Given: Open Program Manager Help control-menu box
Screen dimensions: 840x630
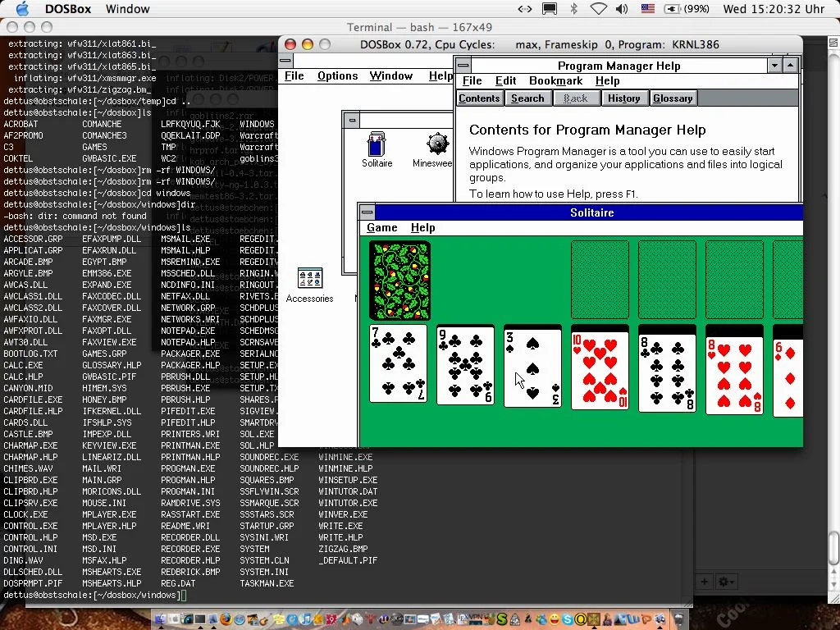Looking at the screenshot, I should [x=463, y=66].
